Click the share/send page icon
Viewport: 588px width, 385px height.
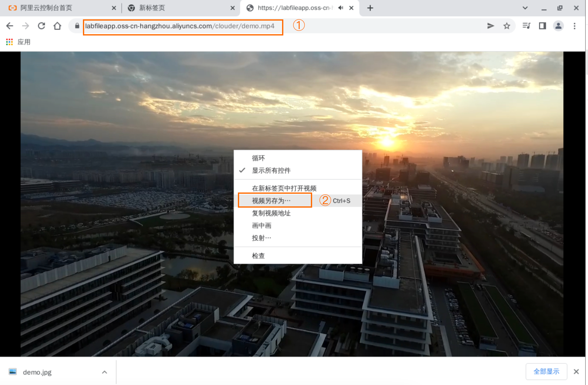[x=490, y=26]
